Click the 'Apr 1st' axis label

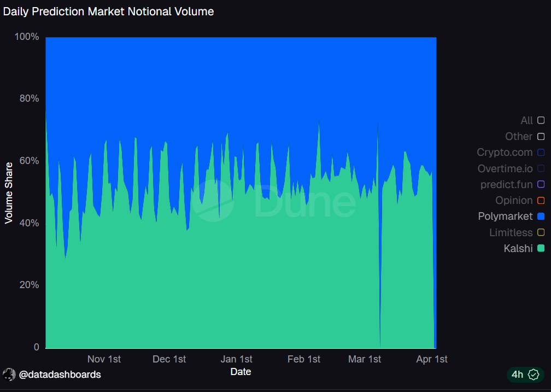click(x=432, y=359)
